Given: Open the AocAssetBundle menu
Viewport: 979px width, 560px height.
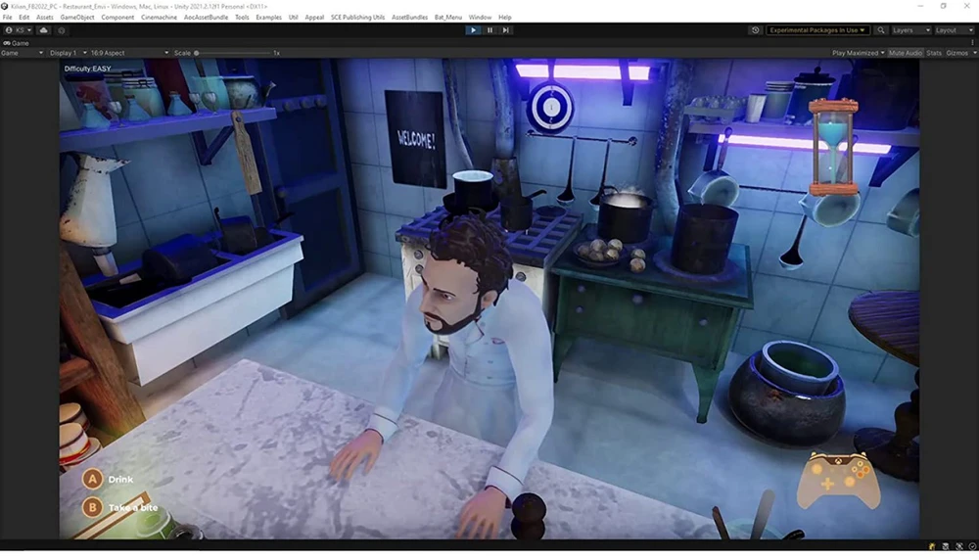Looking at the screenshot, I should pos(206,18).
